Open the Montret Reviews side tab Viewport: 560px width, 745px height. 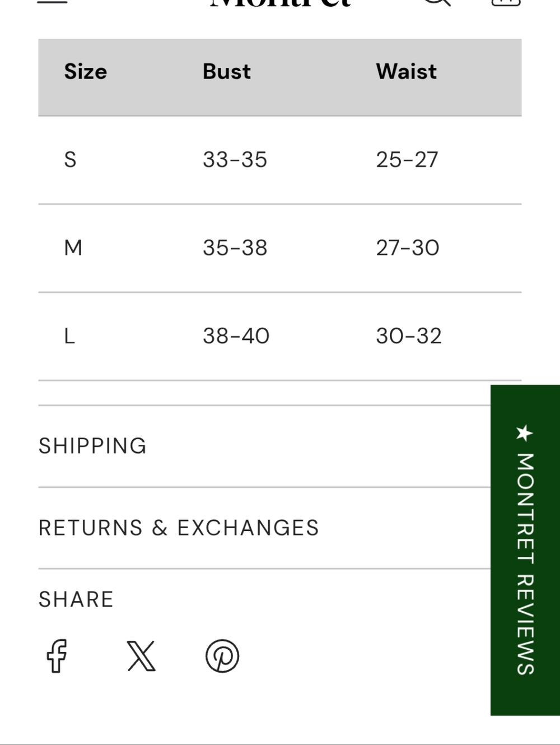525,550
